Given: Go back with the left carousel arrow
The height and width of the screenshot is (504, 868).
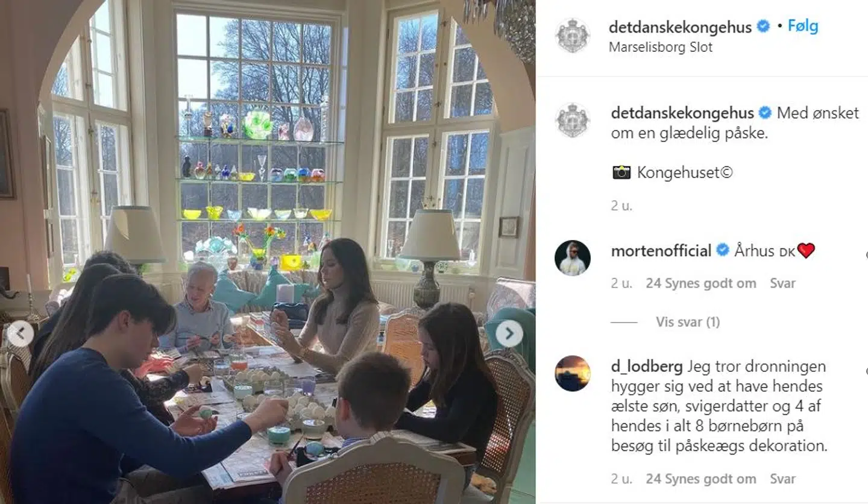Looking at the screenshot, I should click(x=20, y=333).
